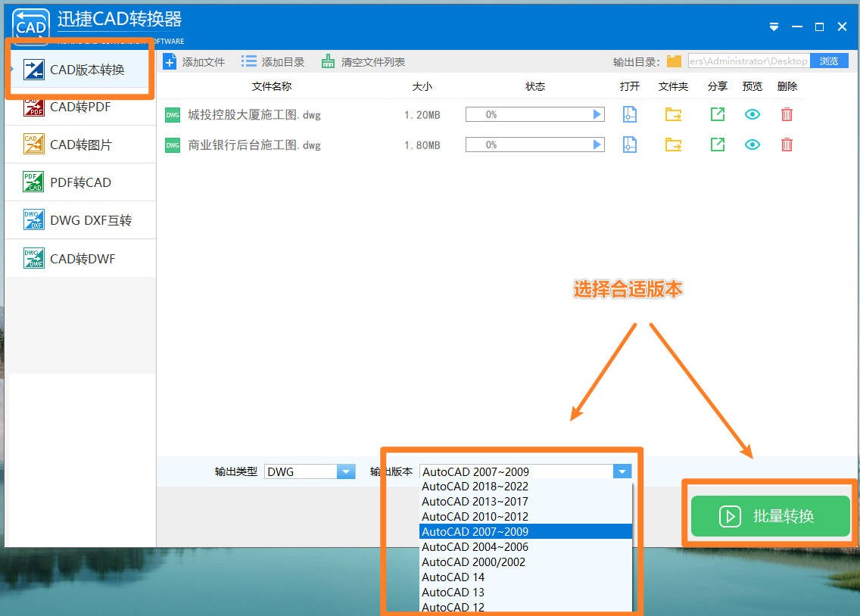Click the progress bar for 城投控股大厦施工图.dwg

point(534,114)
